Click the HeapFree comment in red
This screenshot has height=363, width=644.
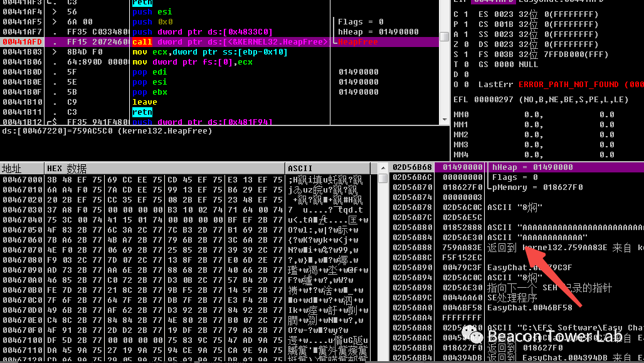point(357,42)
